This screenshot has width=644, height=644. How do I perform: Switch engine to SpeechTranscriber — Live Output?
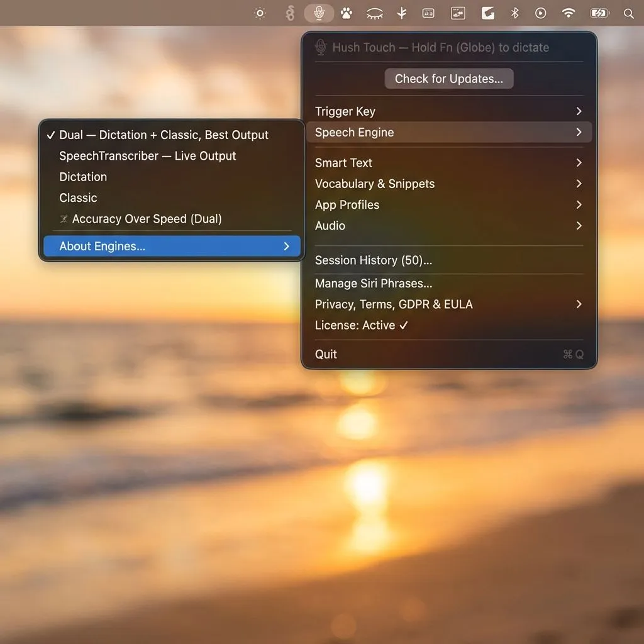(147, 156)
